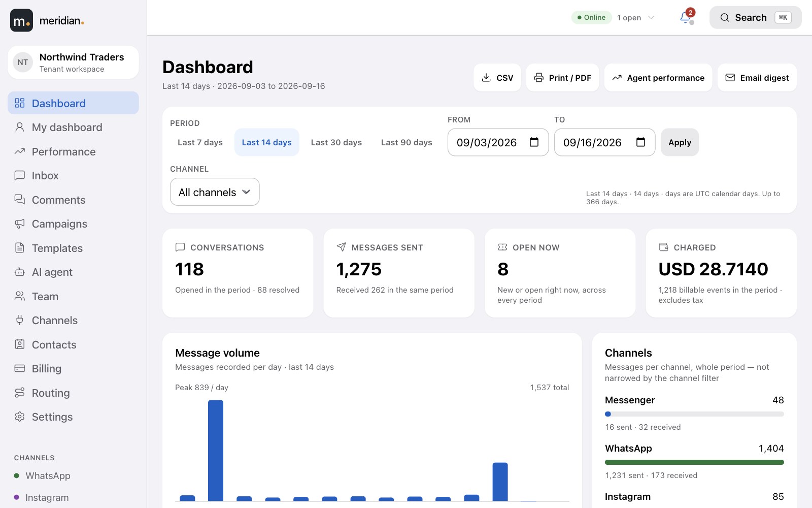Click the Meridian logo icon

pos(21,20)
